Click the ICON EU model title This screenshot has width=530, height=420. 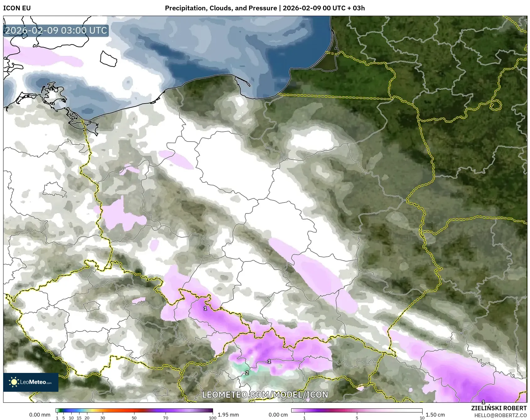pos(17,8)
